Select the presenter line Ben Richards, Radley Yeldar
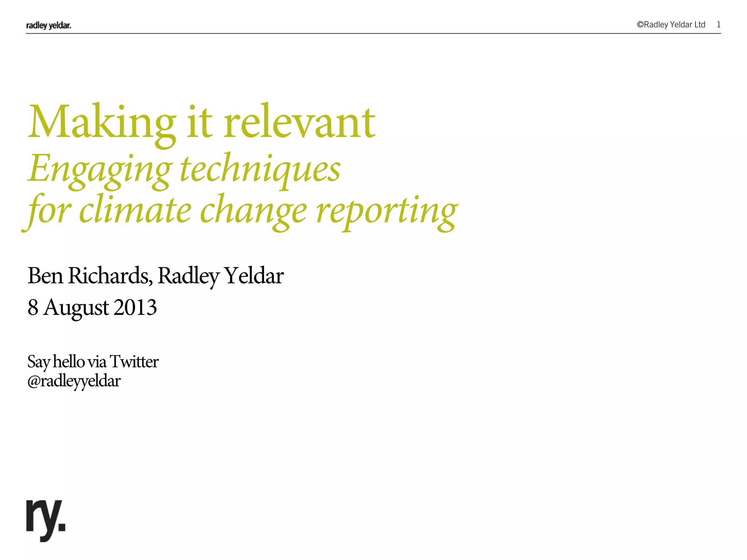 pos(155,276)
